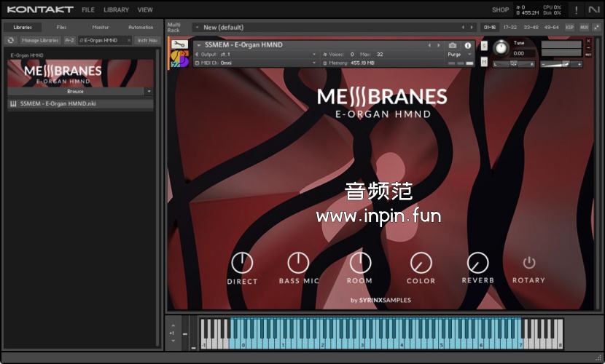Click the BASS MIC knob
This screenshot has width=605, height=364.
tap(298, 263)
